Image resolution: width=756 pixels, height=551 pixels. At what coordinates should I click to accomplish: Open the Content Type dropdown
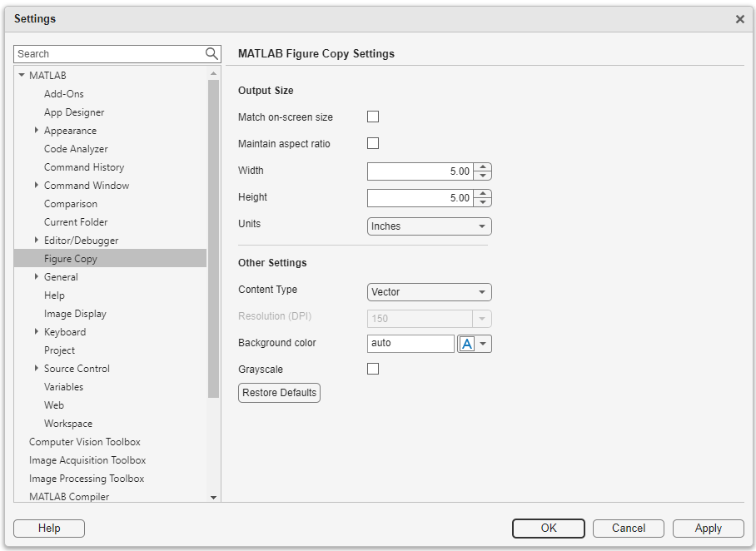click(x=429, y=292)
